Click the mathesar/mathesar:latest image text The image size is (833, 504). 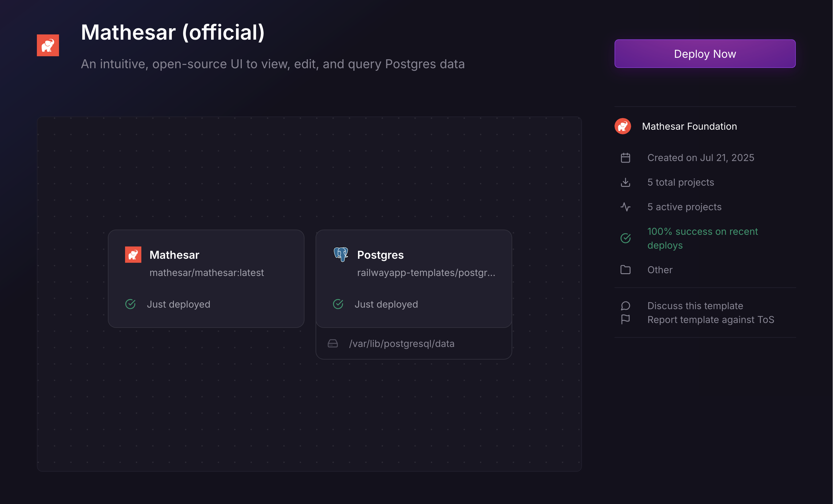(x=206, y=273)
